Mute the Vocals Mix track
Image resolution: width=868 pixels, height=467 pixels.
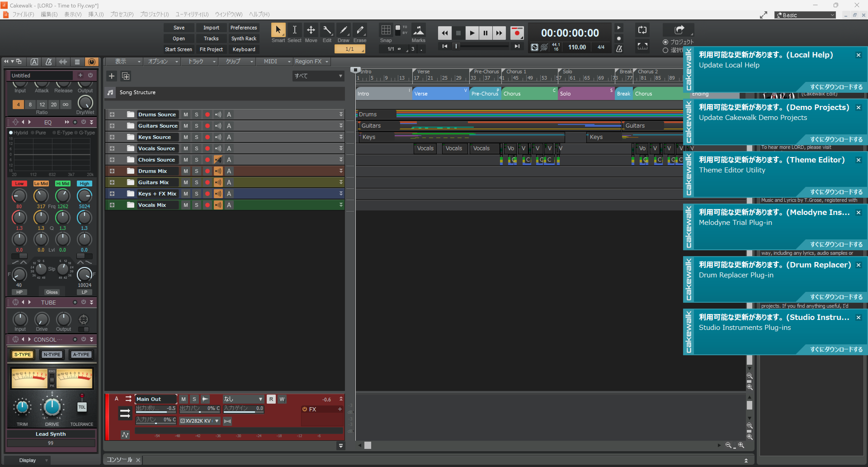point(186,205)
